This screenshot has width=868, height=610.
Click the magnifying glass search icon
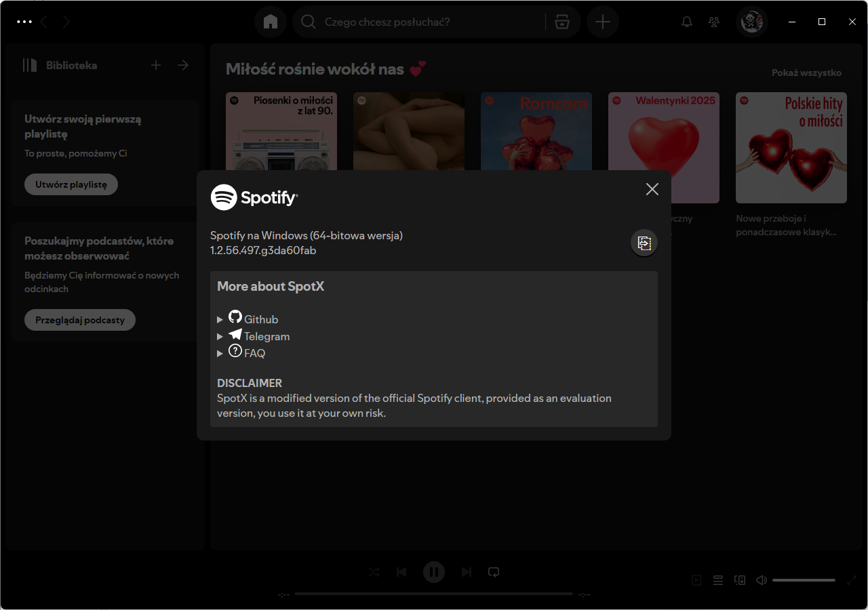(x=309, y=22)
